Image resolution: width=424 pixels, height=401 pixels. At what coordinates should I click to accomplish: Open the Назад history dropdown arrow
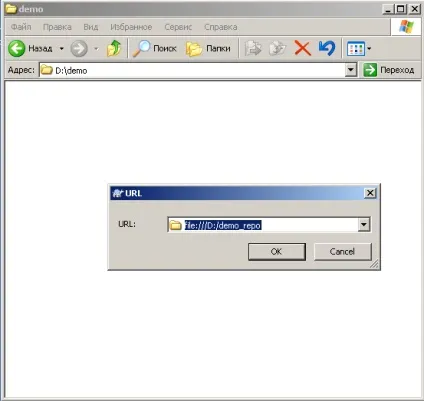61,49
